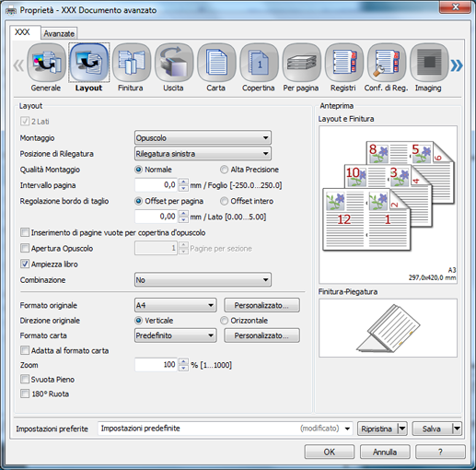Open the Registri tabs icon
Viewport: 476px width, 470px height.
pos(344,63)
